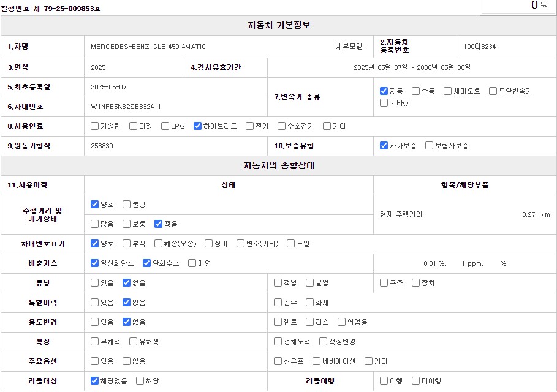The height and width of the screenshot is (392, 557).
Task: Select the 렌트 usage change checkbox
Action: coord(278,322)
